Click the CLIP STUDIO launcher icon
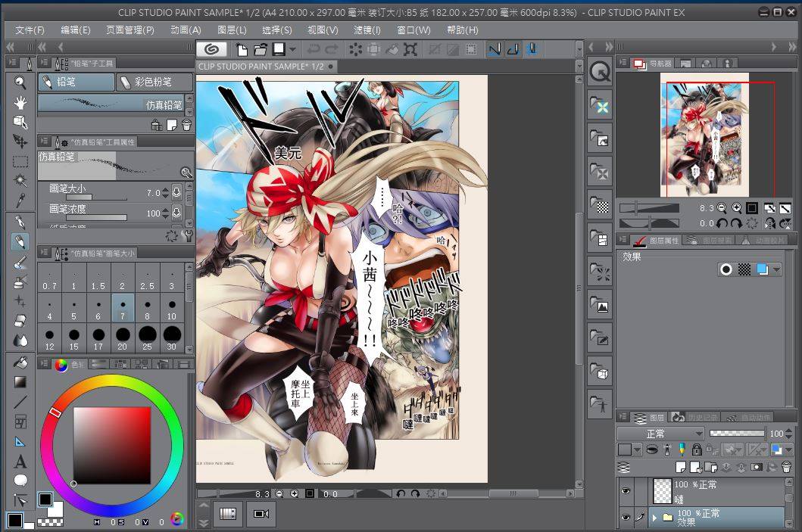 click(213, 50)
